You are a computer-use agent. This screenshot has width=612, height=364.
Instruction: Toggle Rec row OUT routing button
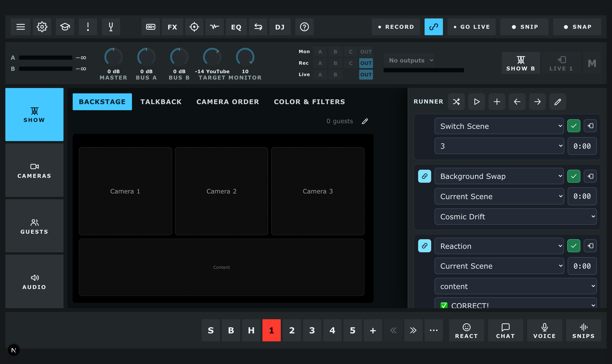point(366,63)
